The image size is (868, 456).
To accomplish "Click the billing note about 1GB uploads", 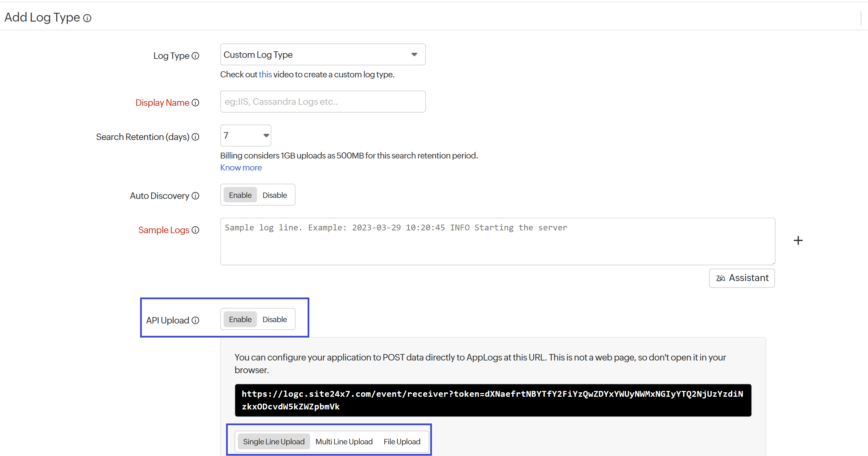I will click(x=349, y=156).
